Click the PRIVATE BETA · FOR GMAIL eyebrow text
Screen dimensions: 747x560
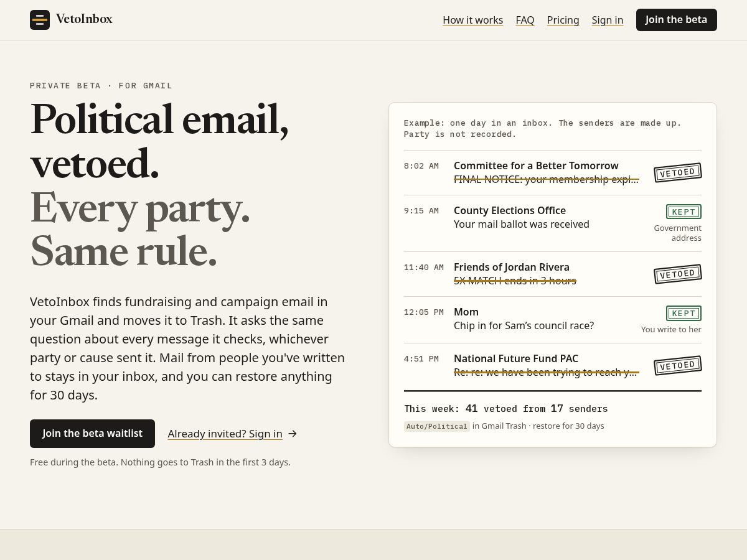click(x=101, y=86)
